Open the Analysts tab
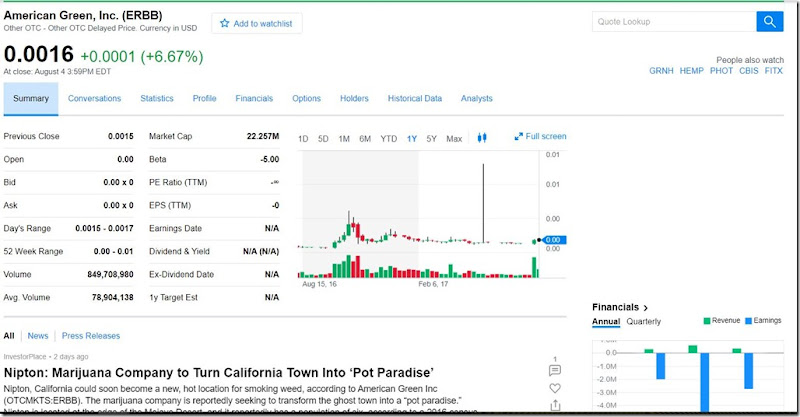The image size is (800, 417). pyautogui.click(x=477, y=99)
